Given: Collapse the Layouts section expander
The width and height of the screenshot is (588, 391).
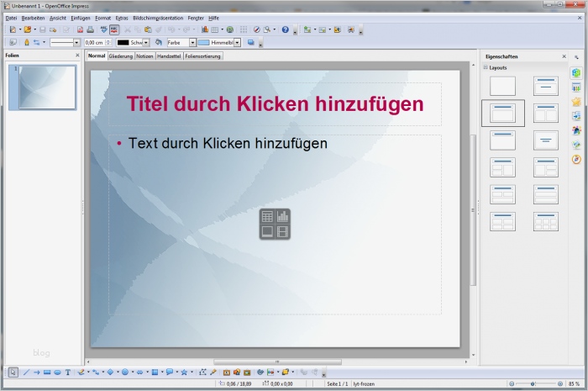Looking at the screenshot, I should 486,67.
